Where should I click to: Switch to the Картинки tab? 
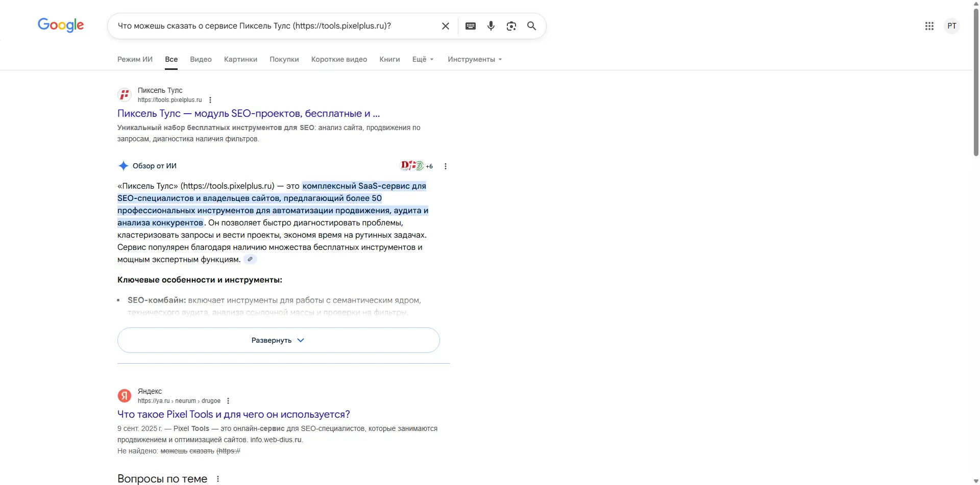(240, 59)
